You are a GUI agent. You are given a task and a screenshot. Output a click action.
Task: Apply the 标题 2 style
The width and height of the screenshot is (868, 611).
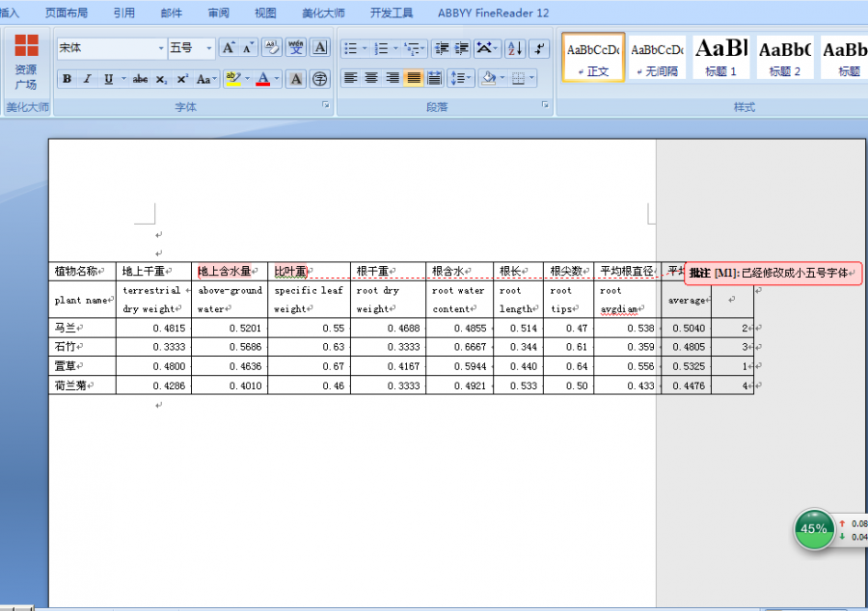(x=785, y=57)
